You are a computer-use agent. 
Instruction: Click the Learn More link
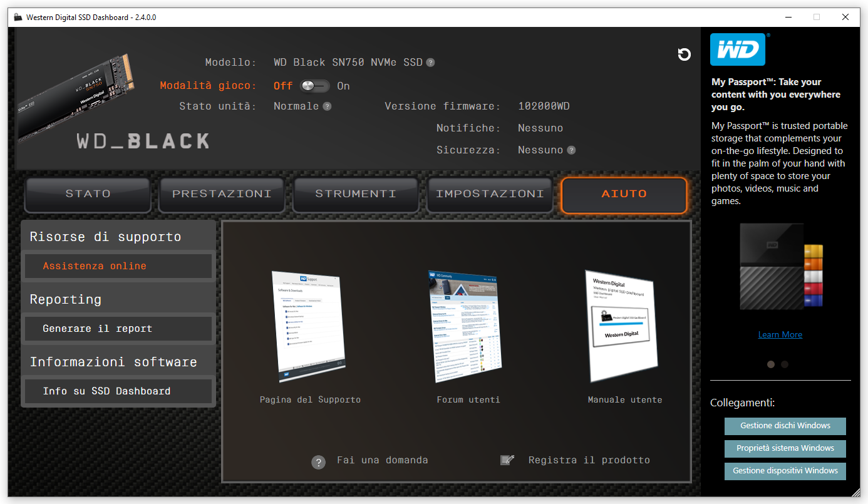coord(780,335)
